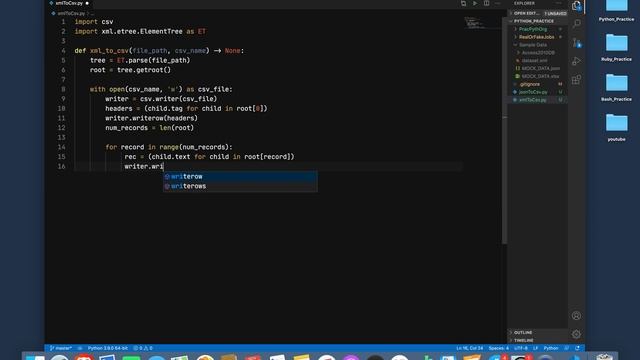Click the feedback icon in status bar
The image size is (640, 360).
tap(567, 348)
